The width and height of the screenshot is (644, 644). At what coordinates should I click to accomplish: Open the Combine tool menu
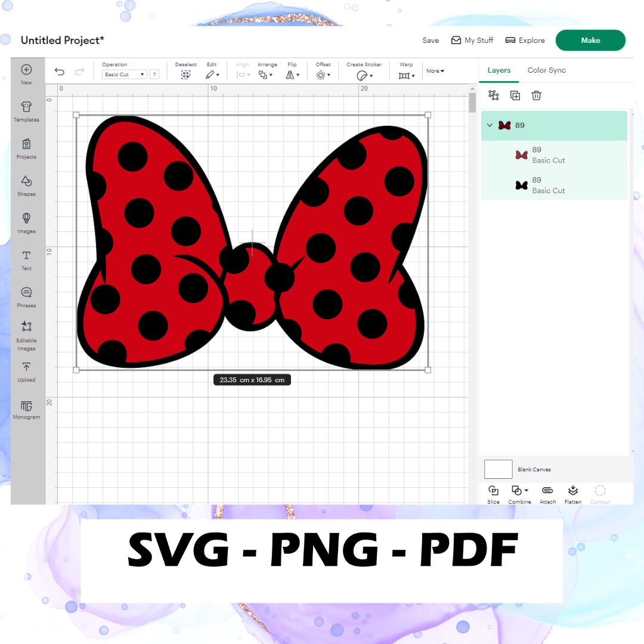coord(519,494)
